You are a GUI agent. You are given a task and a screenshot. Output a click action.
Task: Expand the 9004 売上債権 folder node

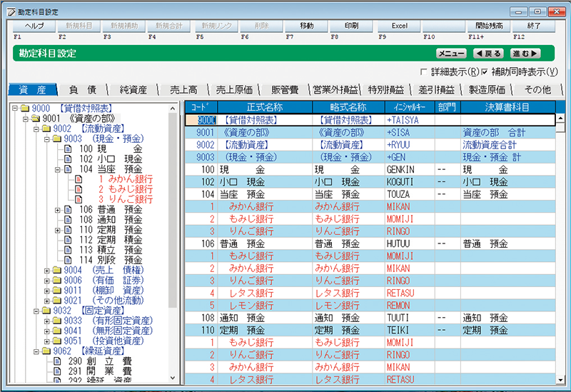point(47,271)
